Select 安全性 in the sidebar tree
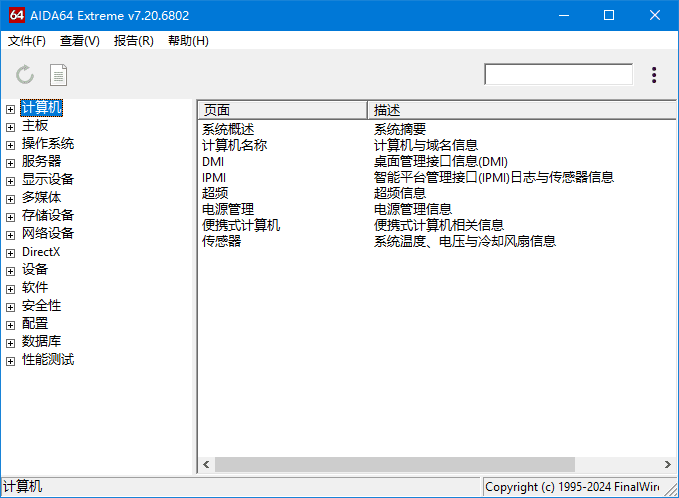Viewport: 679px width, 498px height. point(42,306)
